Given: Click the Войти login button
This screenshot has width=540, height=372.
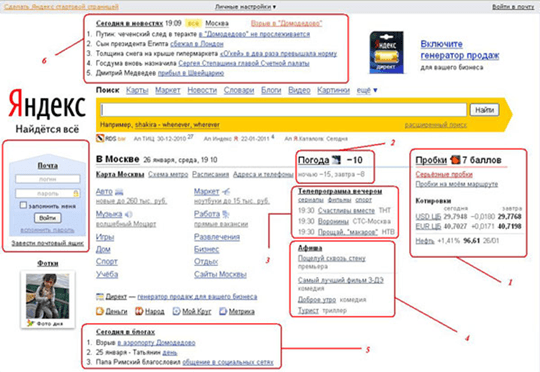Looking at the screenshot, I should click(48, 218).
